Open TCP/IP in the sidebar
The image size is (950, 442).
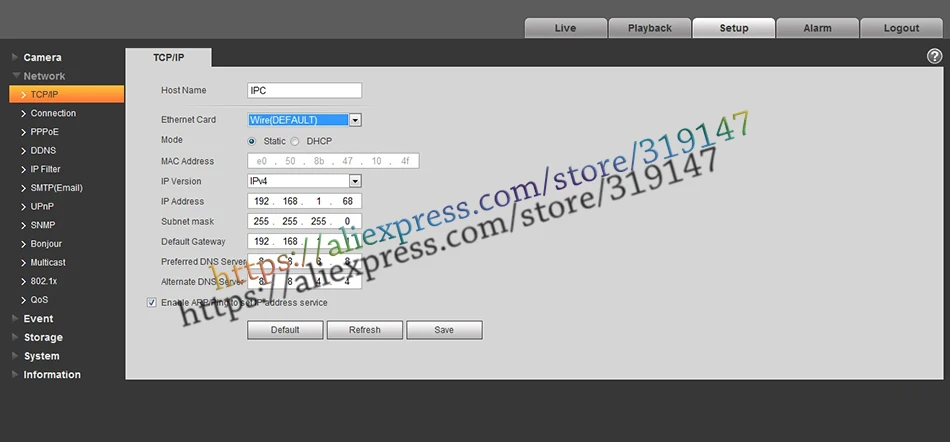67,94
